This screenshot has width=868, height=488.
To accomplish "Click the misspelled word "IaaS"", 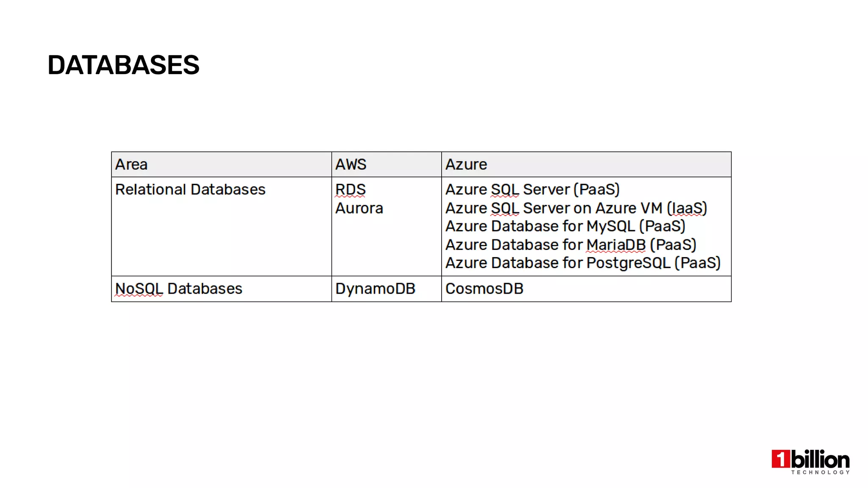I will pyautogui.click(x=687, y=208).
